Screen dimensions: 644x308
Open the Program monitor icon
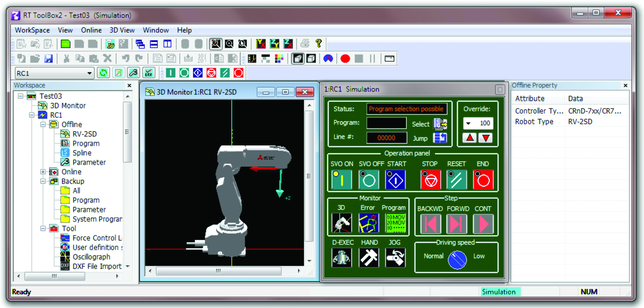click(x=395, y=223)
